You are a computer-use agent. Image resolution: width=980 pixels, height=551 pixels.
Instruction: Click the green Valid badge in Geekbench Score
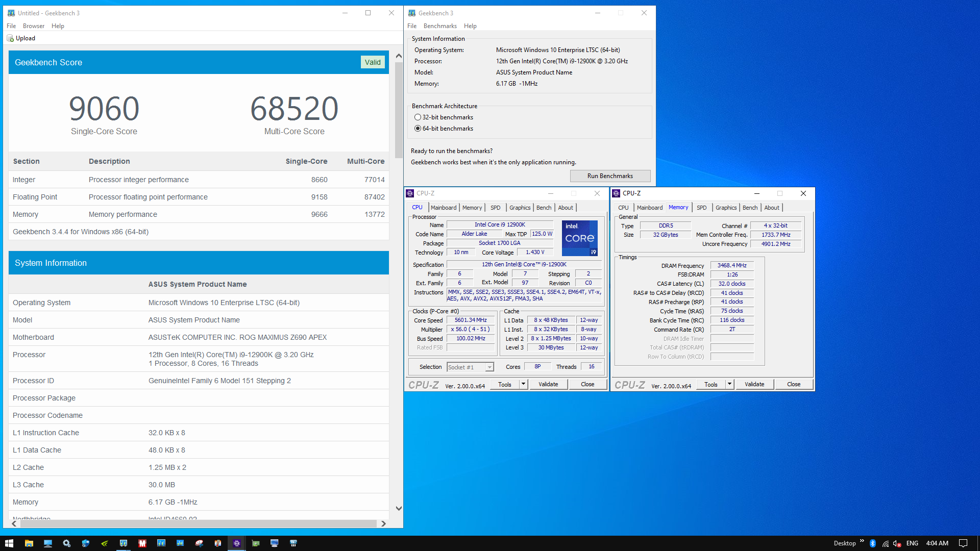[x=373, y=62]
